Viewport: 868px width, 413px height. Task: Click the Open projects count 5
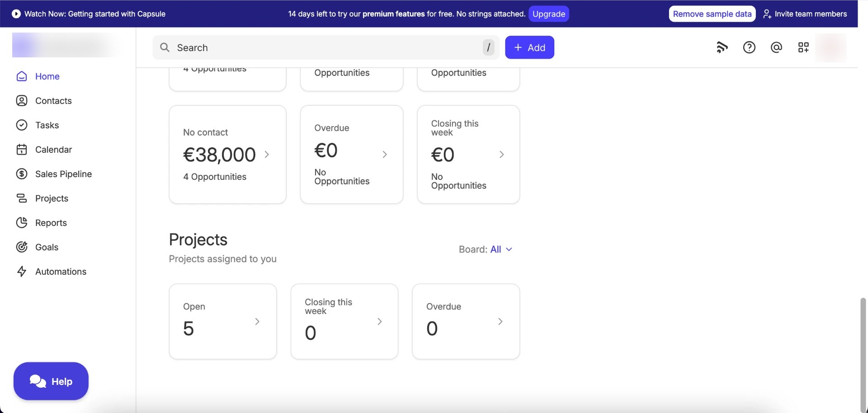tap(189, 329)
